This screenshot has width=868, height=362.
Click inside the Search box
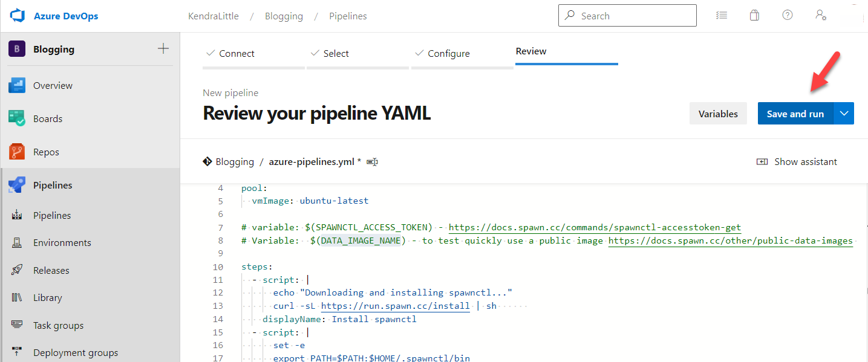tap(627, 15)
